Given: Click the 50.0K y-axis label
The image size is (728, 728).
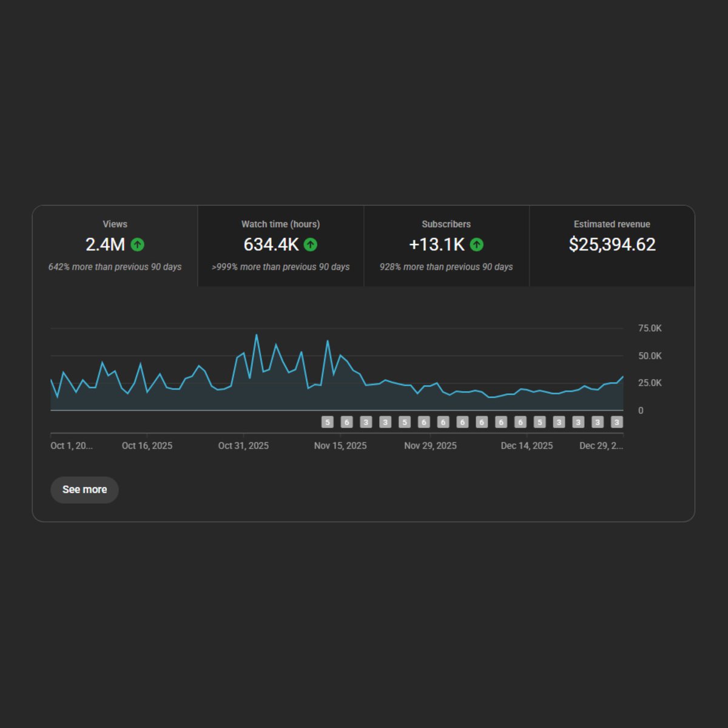Looking at the screenshot, I should tap(650, 356).
